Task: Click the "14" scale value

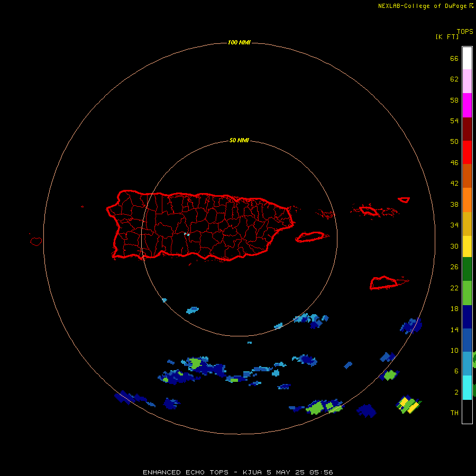Action: (454, 329)
